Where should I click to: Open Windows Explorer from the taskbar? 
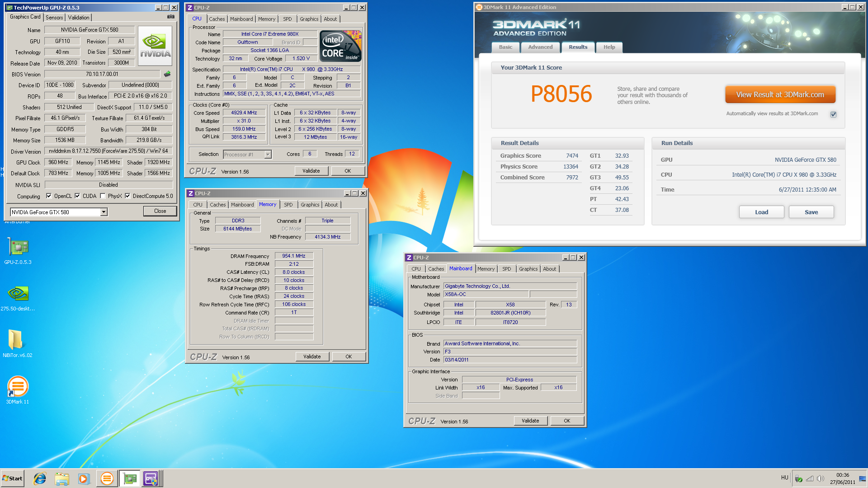point(62,479)
